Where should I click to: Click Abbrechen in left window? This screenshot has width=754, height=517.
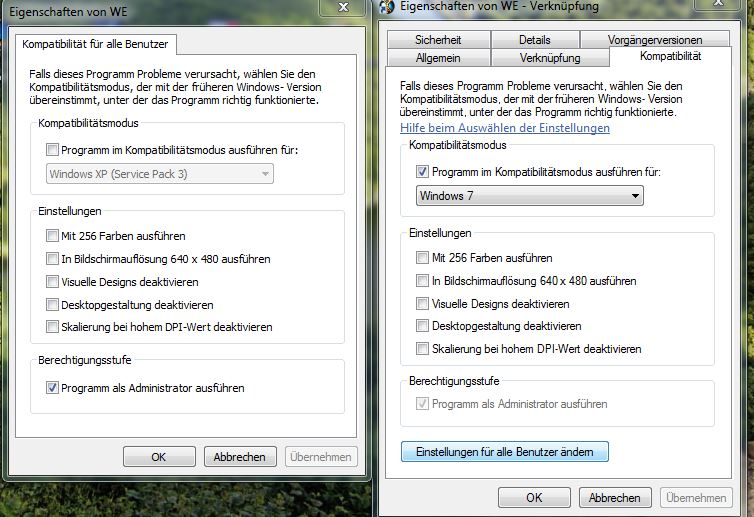point(240,456)
